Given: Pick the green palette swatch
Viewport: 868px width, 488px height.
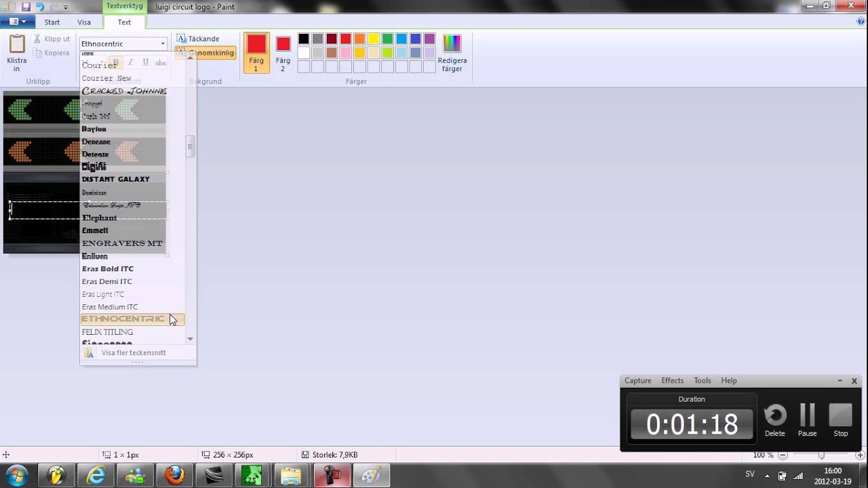Looking at the screenshot, I should [x=387, y=39].
